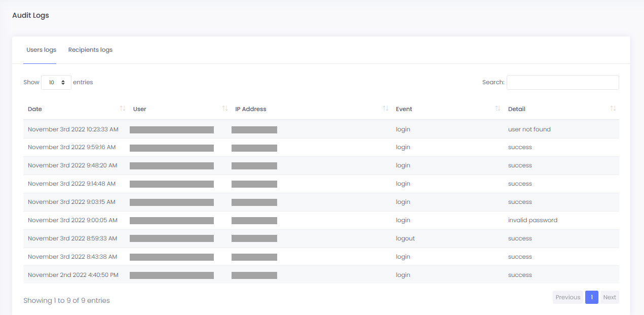Switch to the Recipients logs tab
The image size is (644, 315).
click(x=90, y=50)
